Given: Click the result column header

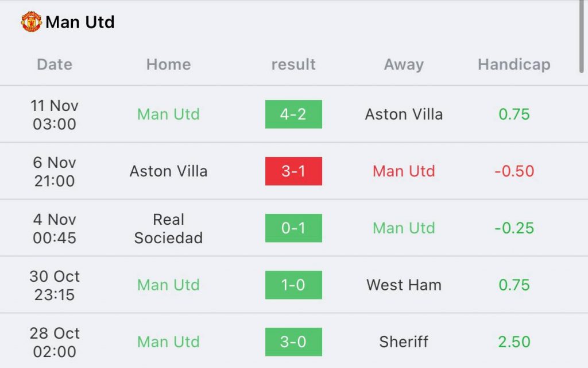Looking at the screenshot, I should [x=293, y=64].
